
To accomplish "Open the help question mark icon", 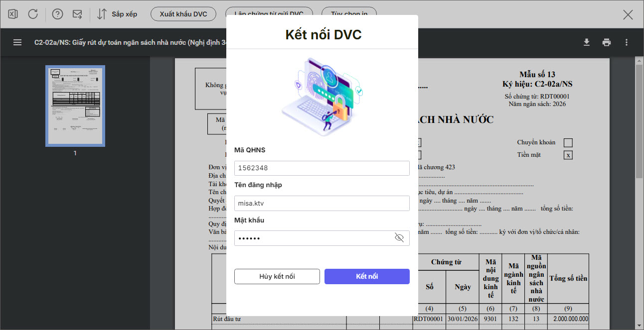I will [x=57, y=14].
